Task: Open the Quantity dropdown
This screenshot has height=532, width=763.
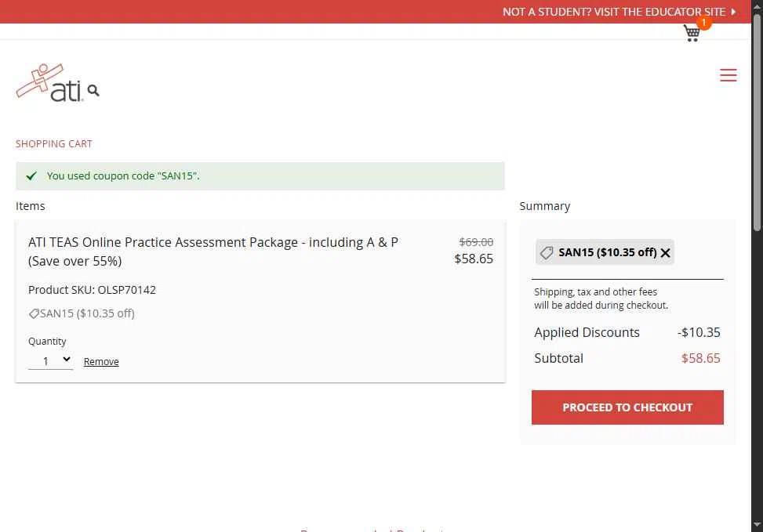Action: coord(51,361)
